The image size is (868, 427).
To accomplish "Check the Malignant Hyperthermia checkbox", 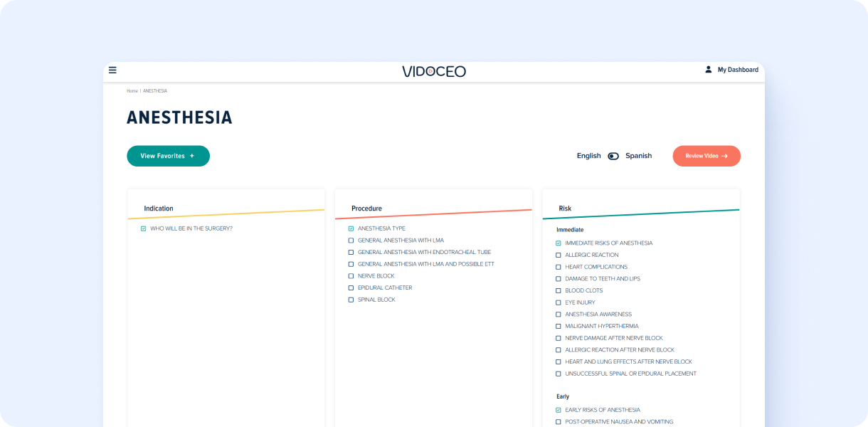I will click(559, 326).
